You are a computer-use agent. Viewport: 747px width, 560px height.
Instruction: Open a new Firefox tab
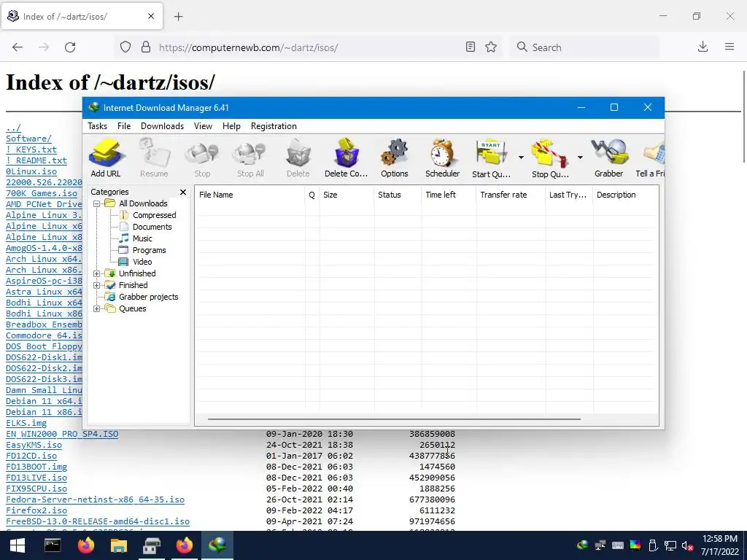[x=178, y=17]
